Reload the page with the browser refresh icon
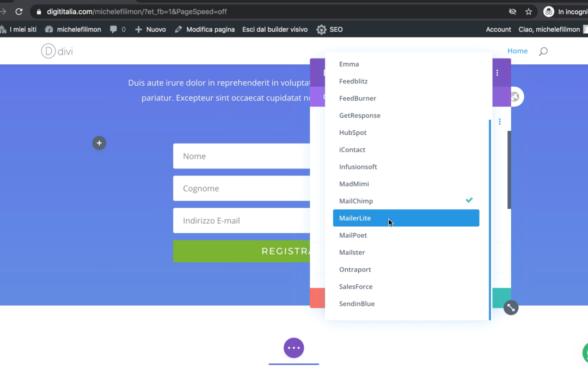Image resolution: width=588 pixels, height=368 pixels. click(19, 11)
